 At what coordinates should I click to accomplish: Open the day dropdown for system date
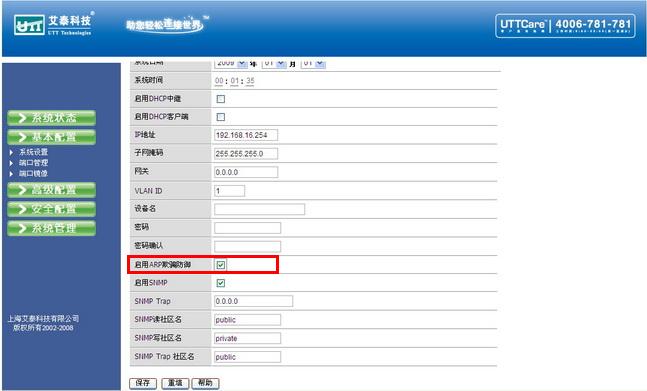tap(314, 63)
